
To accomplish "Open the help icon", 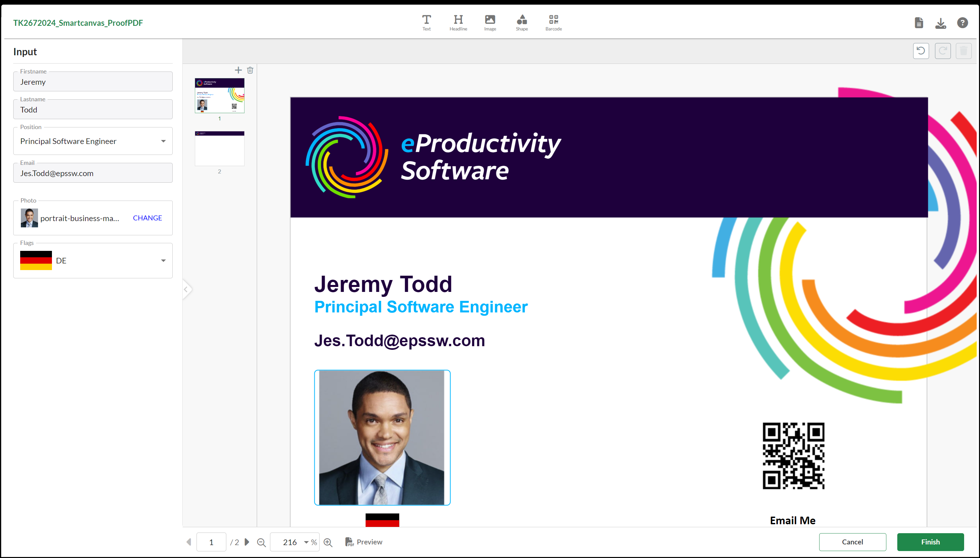I will [x=962, y=23].
